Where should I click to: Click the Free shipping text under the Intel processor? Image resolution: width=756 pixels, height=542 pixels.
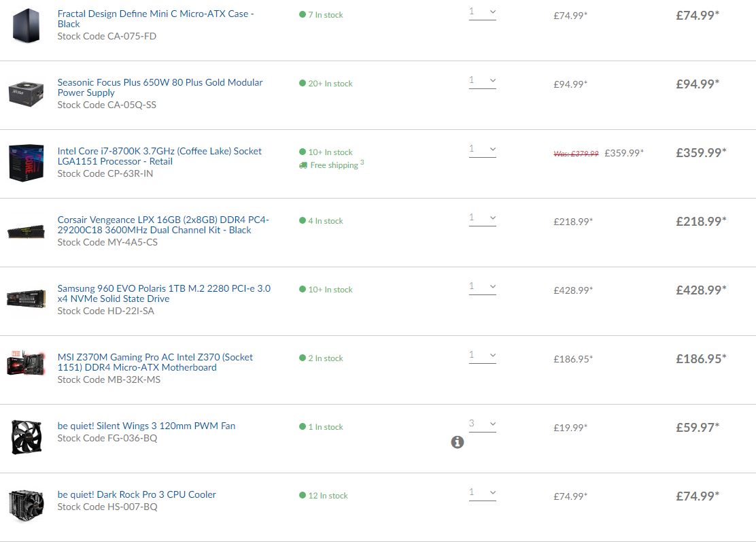pyautogui.click(x=334, y=165)
